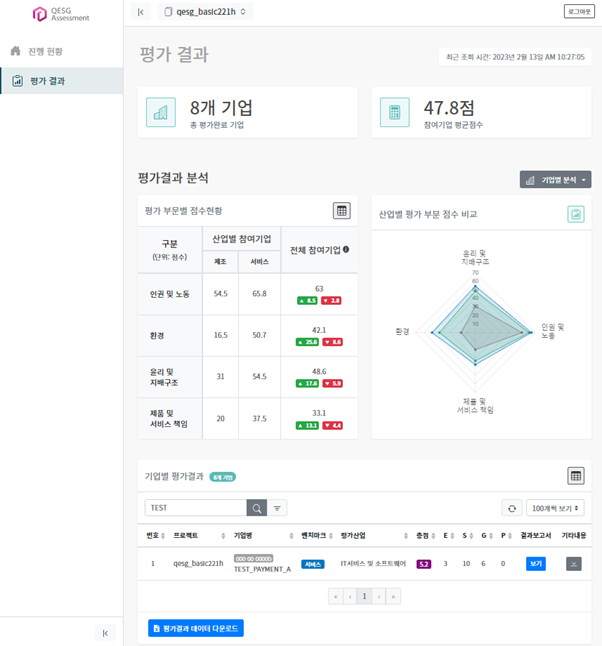Click the 로그아웃 button
This screenshot has height=646, width=602.
(578, 12)
